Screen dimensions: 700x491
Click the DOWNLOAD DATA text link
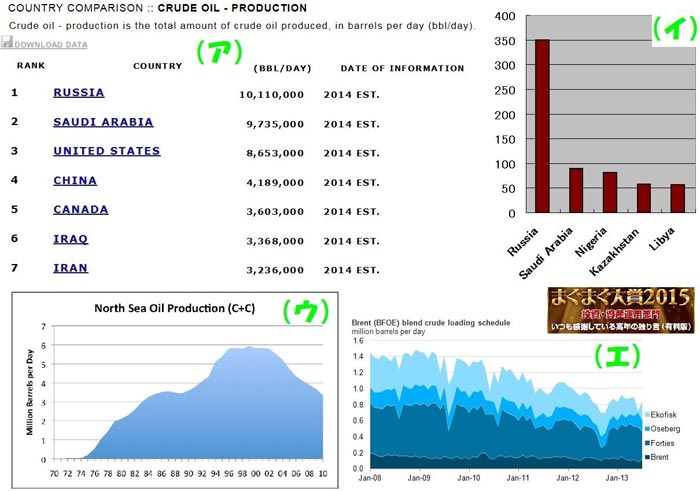point(51,45)
